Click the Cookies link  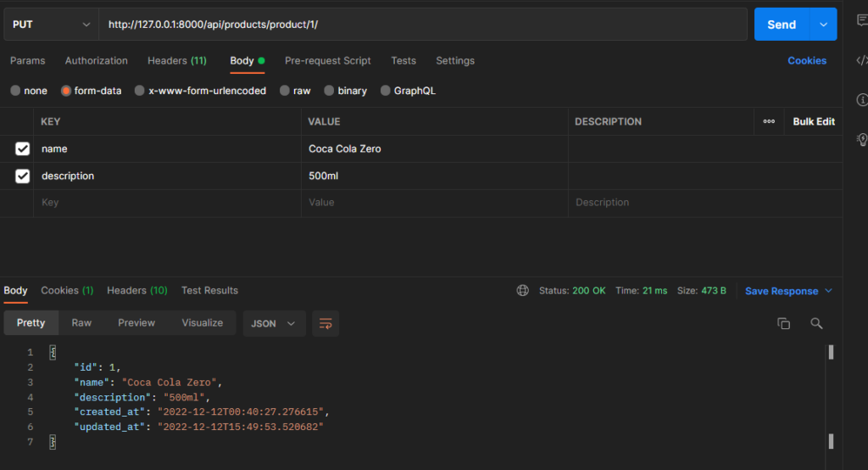point(806,61)
